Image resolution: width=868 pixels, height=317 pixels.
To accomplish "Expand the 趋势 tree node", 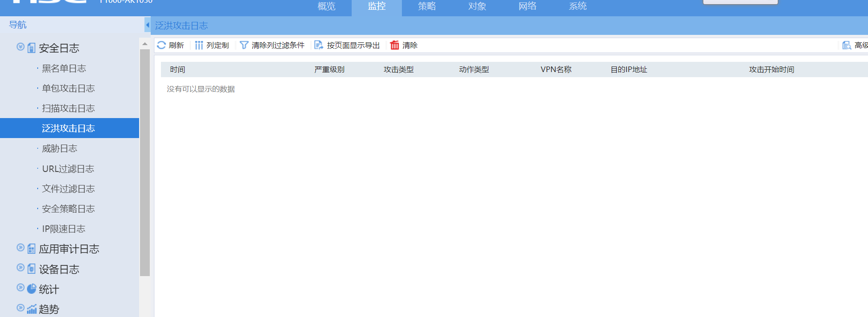I will (20, 307).
